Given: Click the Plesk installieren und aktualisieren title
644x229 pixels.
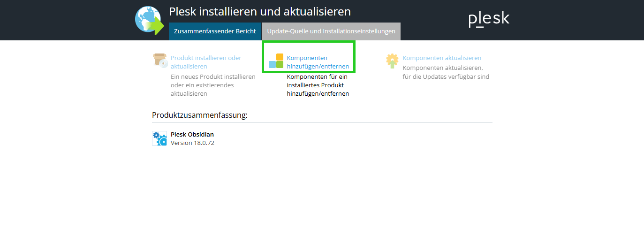Looking at the screenshot, I should pos(260,12).
